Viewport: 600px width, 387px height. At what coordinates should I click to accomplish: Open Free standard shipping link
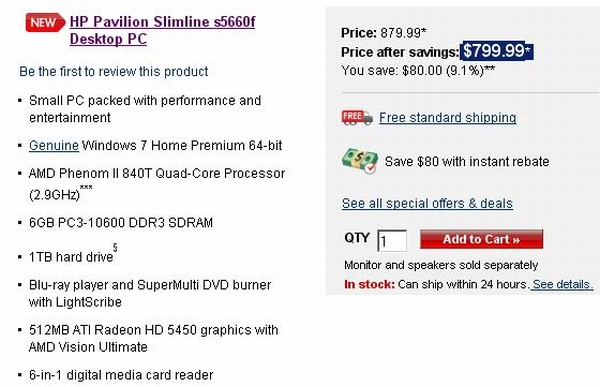448,118
